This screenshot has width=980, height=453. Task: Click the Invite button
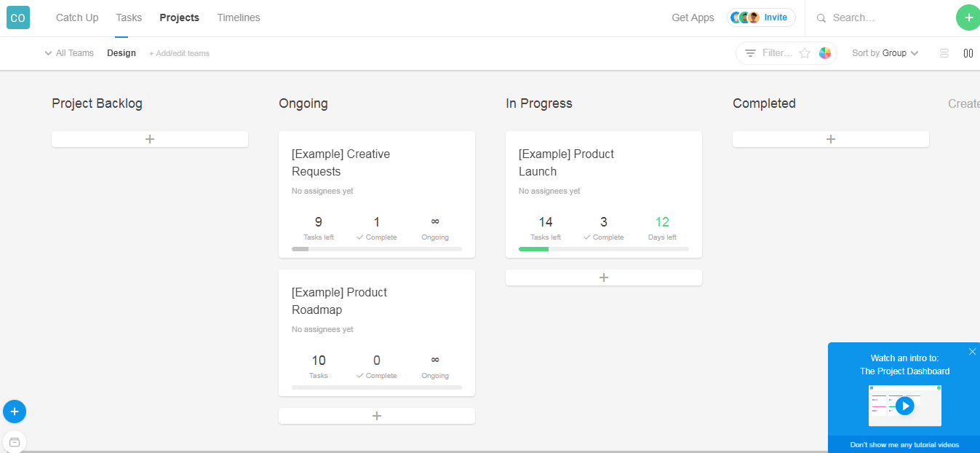click(x=776, y=17)
